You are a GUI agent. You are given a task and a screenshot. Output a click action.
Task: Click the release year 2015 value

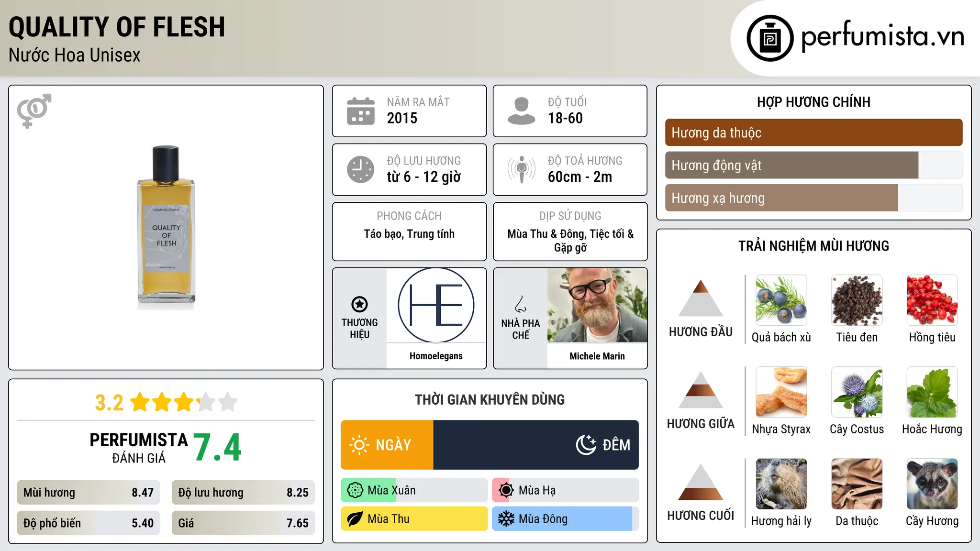pyautogui.click(x=402, y=118)
